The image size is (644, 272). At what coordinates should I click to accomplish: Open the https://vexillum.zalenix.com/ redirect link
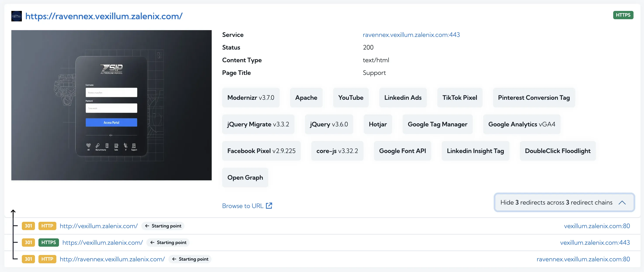pos(102,243)
